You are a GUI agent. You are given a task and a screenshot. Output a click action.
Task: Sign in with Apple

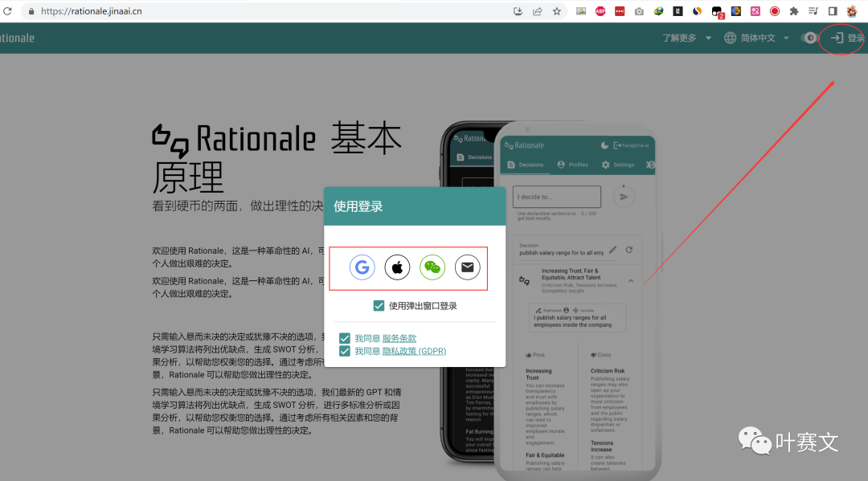click(397, 267)
